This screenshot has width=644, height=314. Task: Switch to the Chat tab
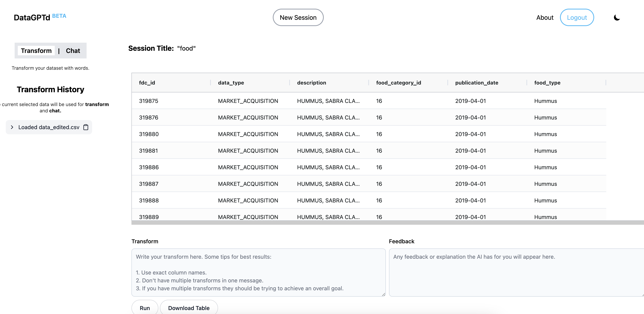pos(73,51)
